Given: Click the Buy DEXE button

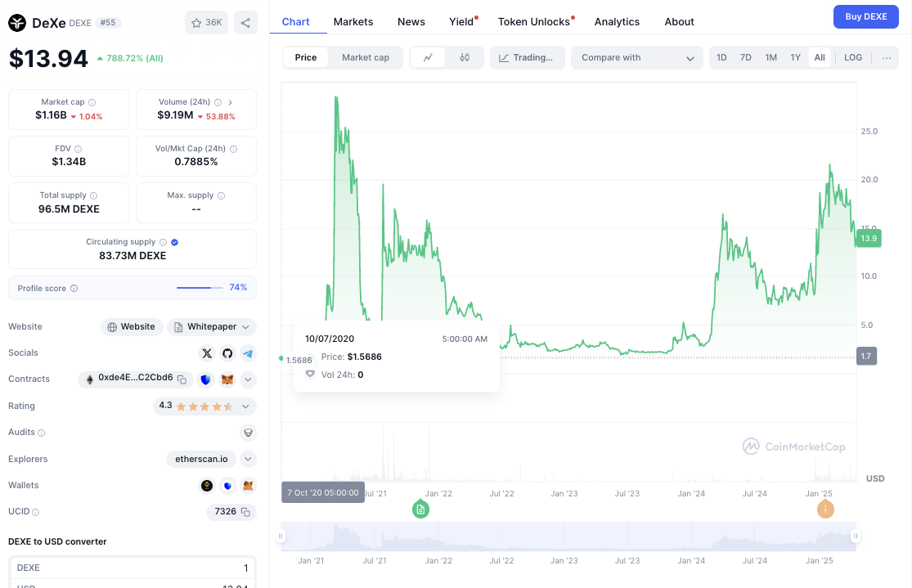Looking at the screenshot, I should click(x=866, y=17).
